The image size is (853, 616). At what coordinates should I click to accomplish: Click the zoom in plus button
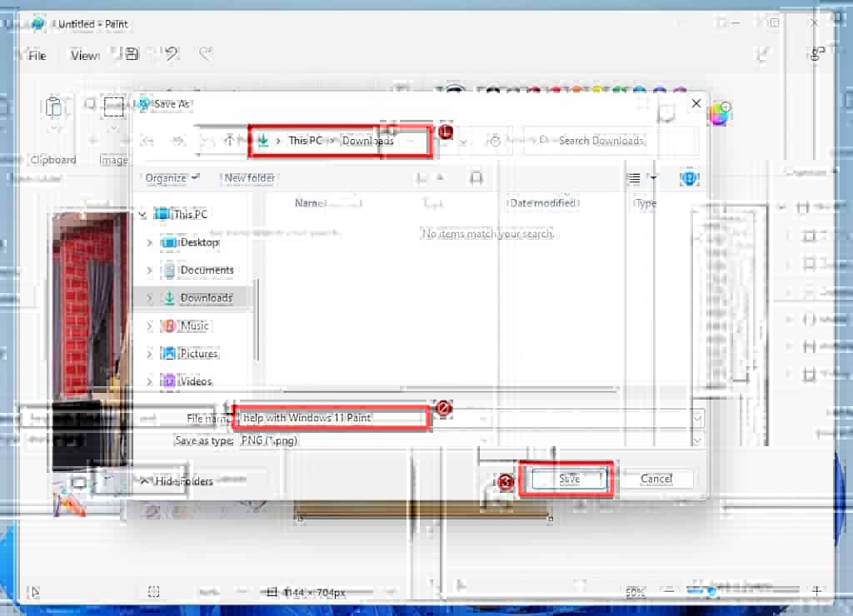(816, 590)
